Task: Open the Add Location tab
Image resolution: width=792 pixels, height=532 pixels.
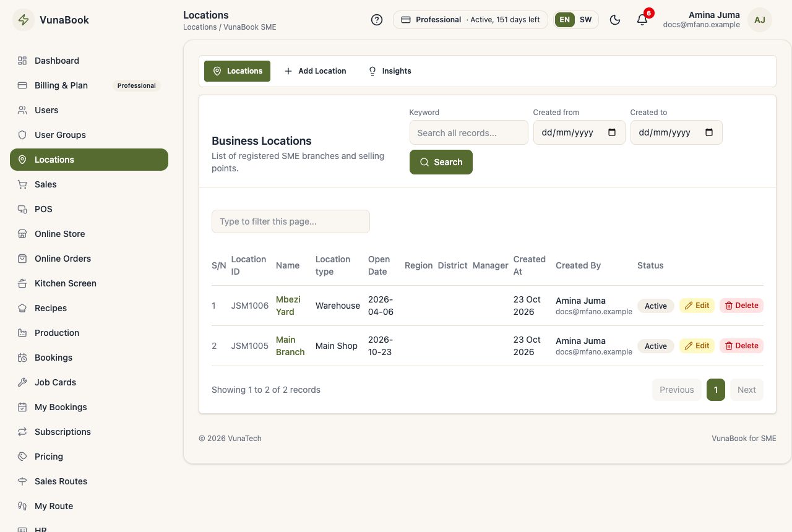Action: click(x=315, y=71)
